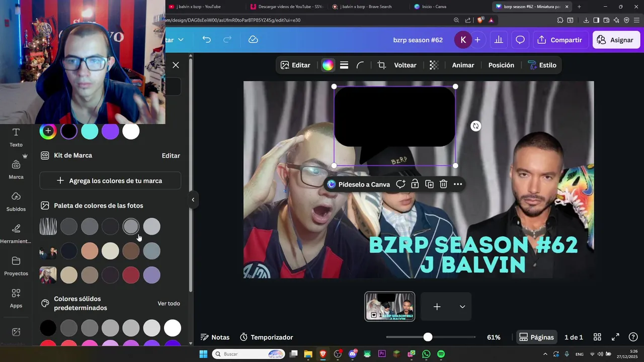Click the design title bzrp season #62
Screen dimensions: 644x362
(418, 40)
